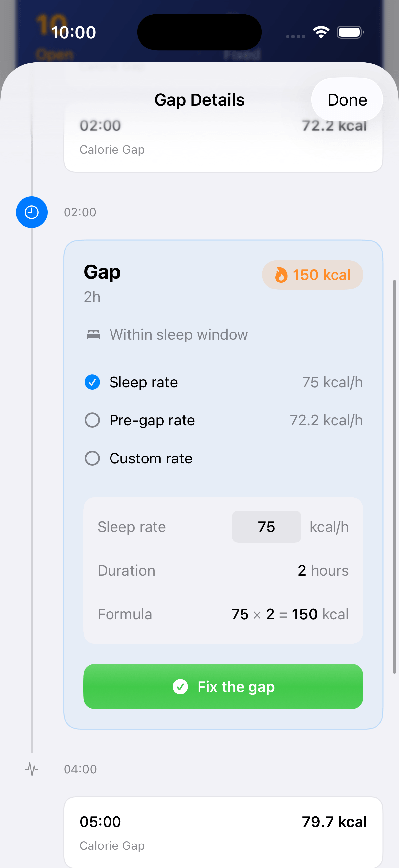Tap the Formula row in the calculation box
Image resolution: width=399 pixels, height=868 pixels.
(223, 614)
